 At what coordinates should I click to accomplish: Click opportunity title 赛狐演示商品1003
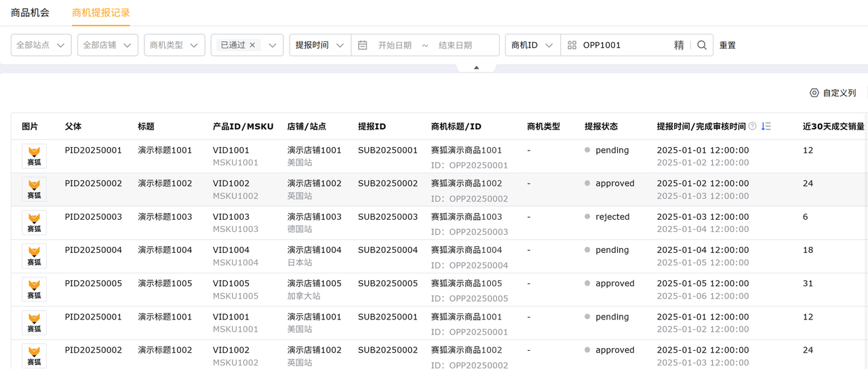[x=467, y=217]
